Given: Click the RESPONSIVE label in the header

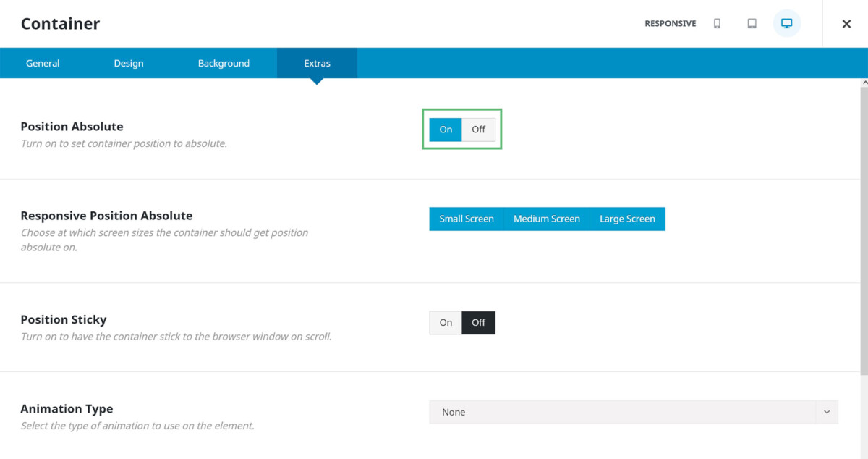Looking at the screenshot, I should click(x=670, y=23).
